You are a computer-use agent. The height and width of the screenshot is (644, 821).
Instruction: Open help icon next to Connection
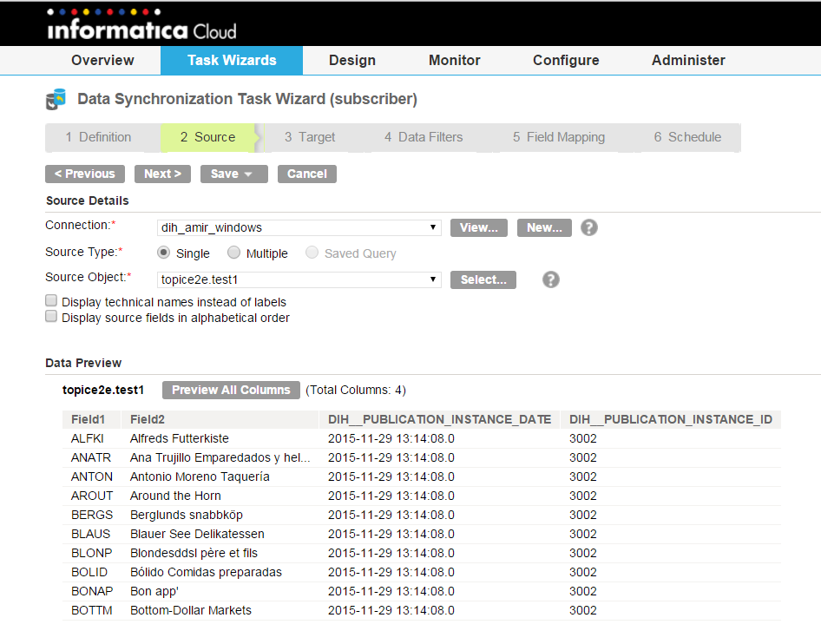pyautogui.click(x=589, y=227)
